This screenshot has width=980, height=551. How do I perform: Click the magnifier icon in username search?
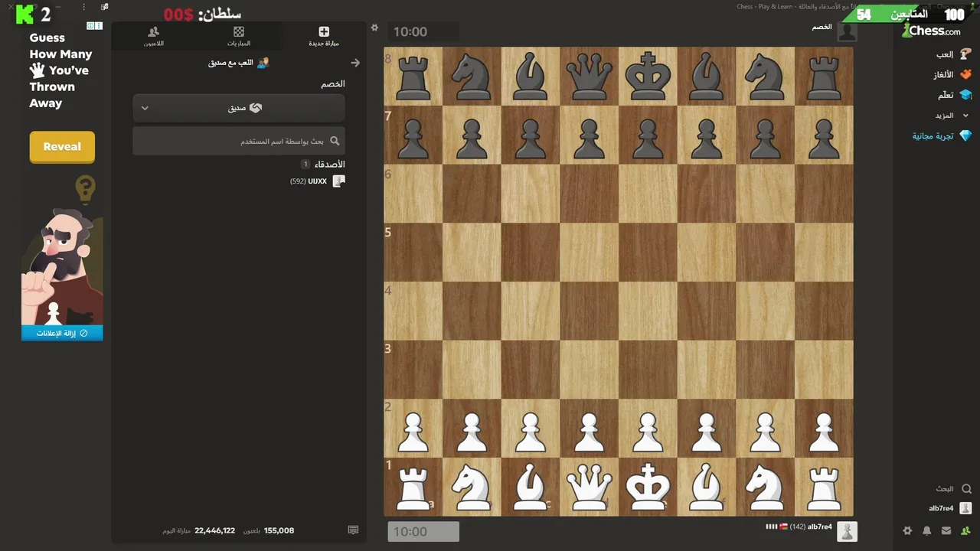[x=335, y=141]
